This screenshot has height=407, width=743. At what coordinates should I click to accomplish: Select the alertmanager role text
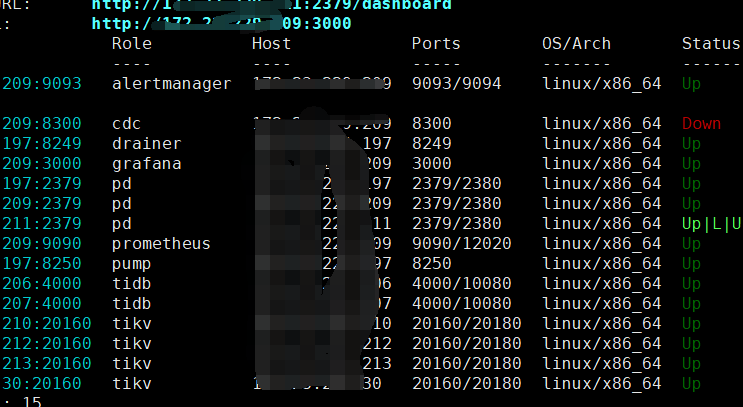172,84
